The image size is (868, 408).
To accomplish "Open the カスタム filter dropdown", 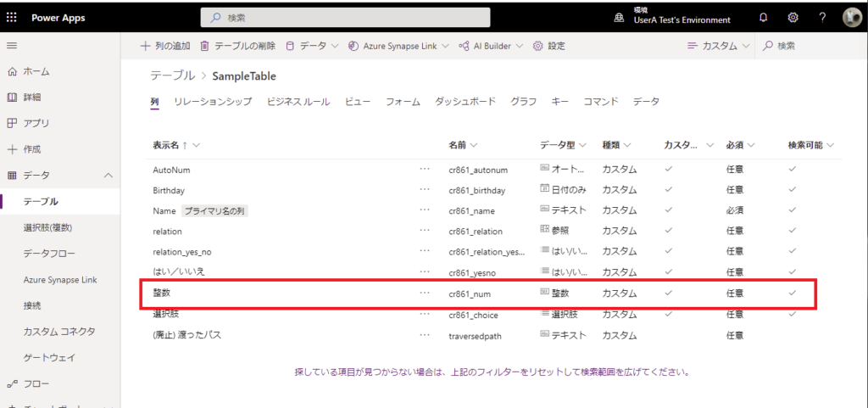I will (719, 47).
